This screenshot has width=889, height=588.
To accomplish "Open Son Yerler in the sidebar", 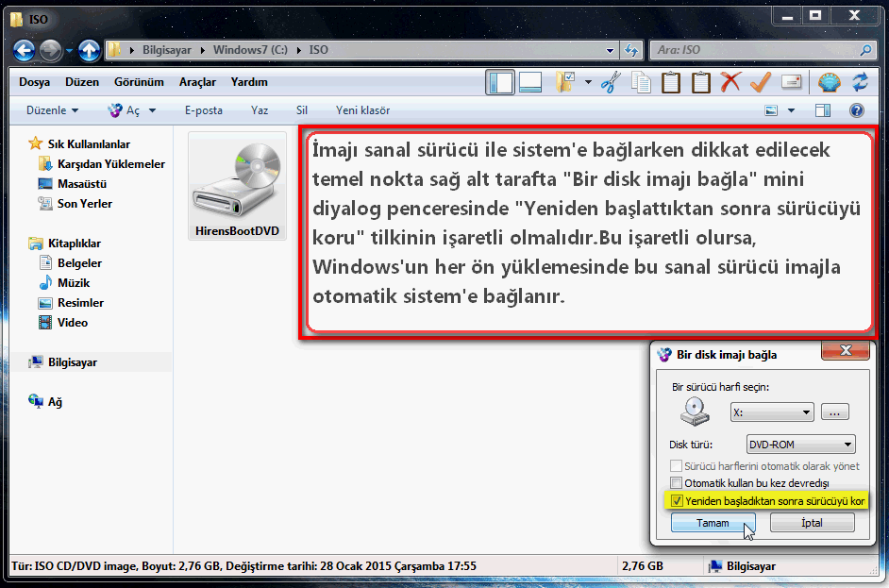I will pos(85,204).
